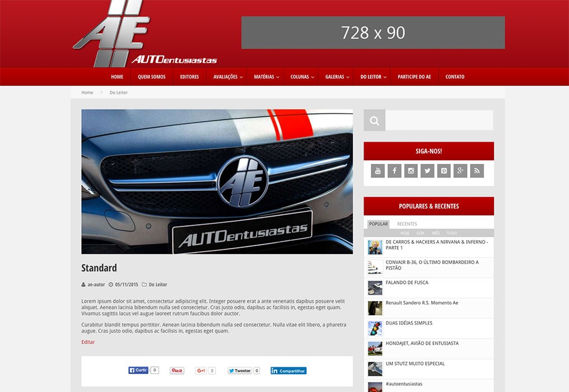569x392 pixels.
Task: Open the Twitter follow icon
Action: [x=427, y=171]
